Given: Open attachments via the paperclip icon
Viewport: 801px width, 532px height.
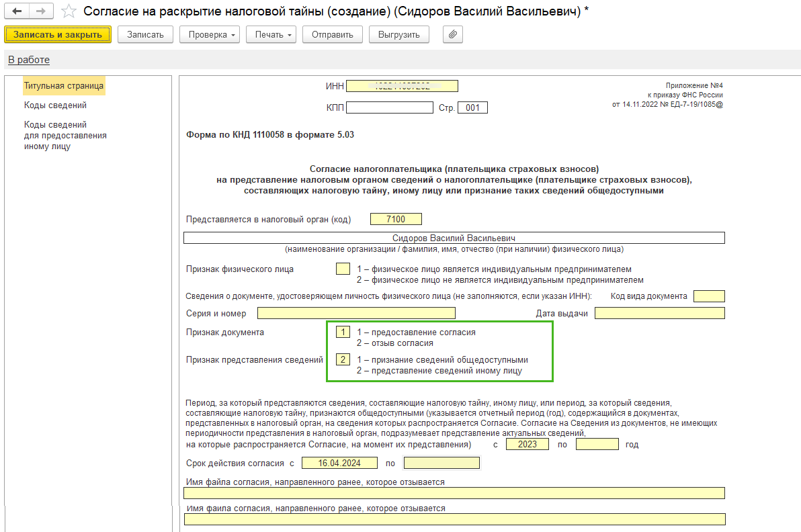Looking at the screenshot, I should pyautogui.click(x=453, y=35).
